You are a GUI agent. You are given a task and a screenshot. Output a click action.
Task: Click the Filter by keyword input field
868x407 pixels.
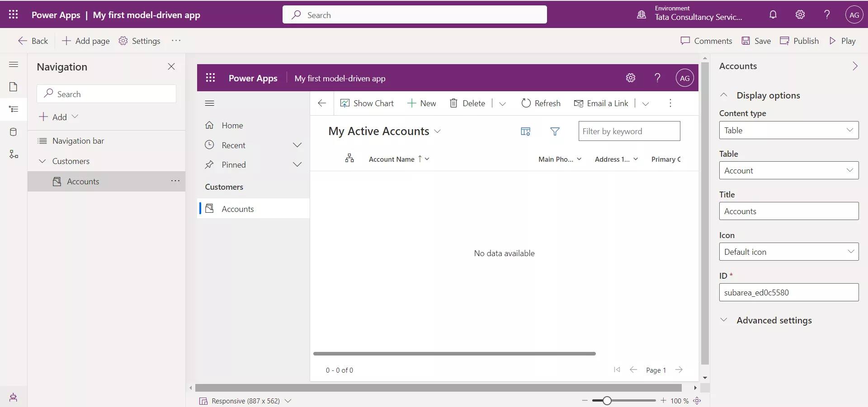[629, 131]
